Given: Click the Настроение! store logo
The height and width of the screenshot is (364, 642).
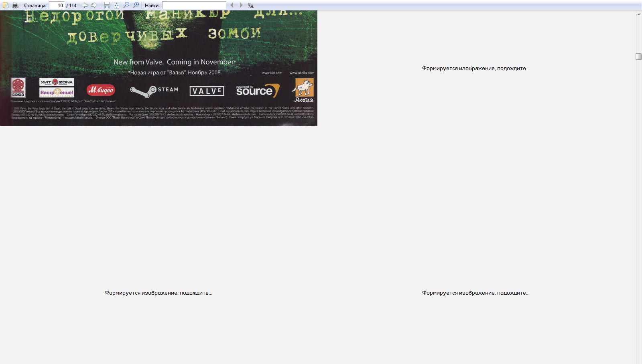Looking at the screenshot, I should point(57,92).
